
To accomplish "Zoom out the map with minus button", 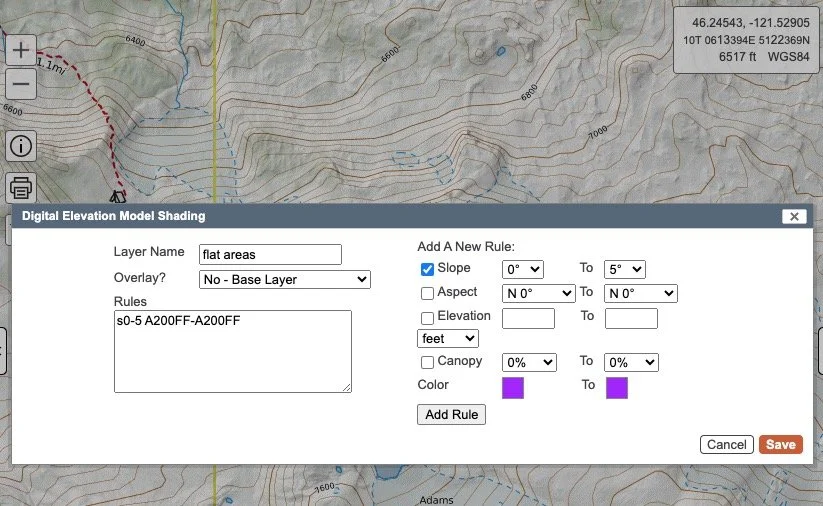I will tap(20, 84).
